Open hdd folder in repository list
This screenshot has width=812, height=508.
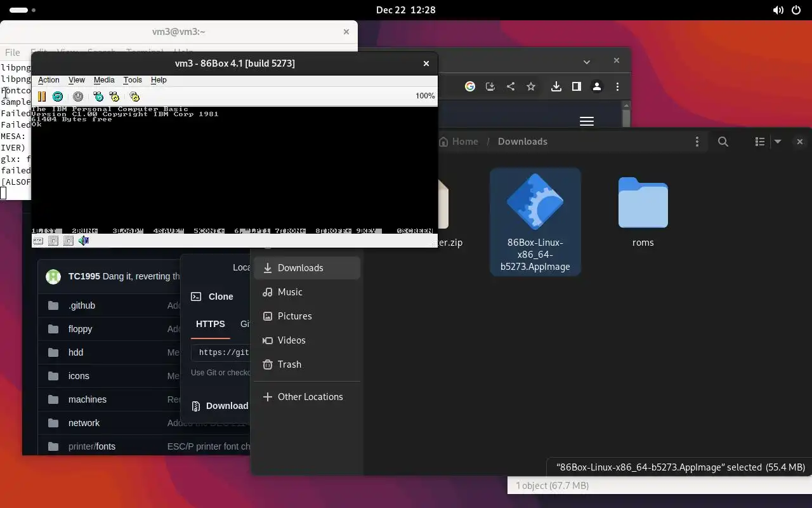click(x=75, y=352)
